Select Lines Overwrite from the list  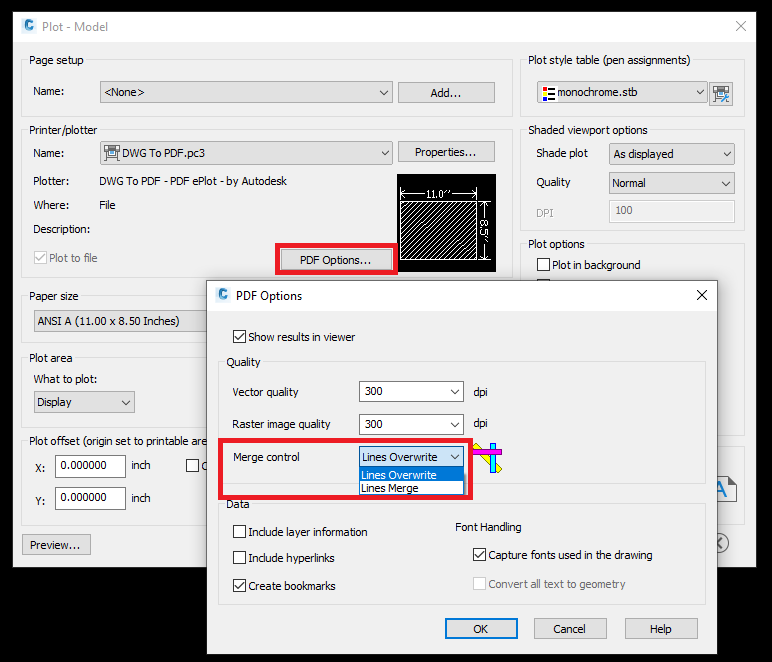pos(412,475)
